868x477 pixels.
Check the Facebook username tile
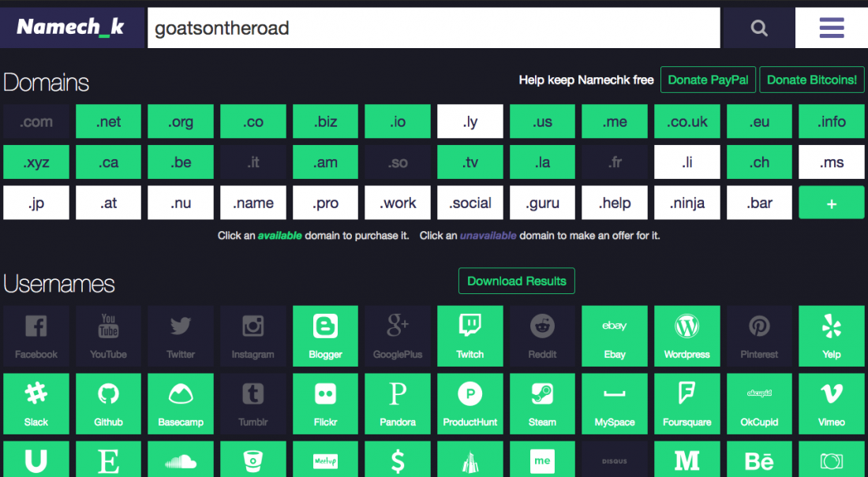tap(36, 336)
